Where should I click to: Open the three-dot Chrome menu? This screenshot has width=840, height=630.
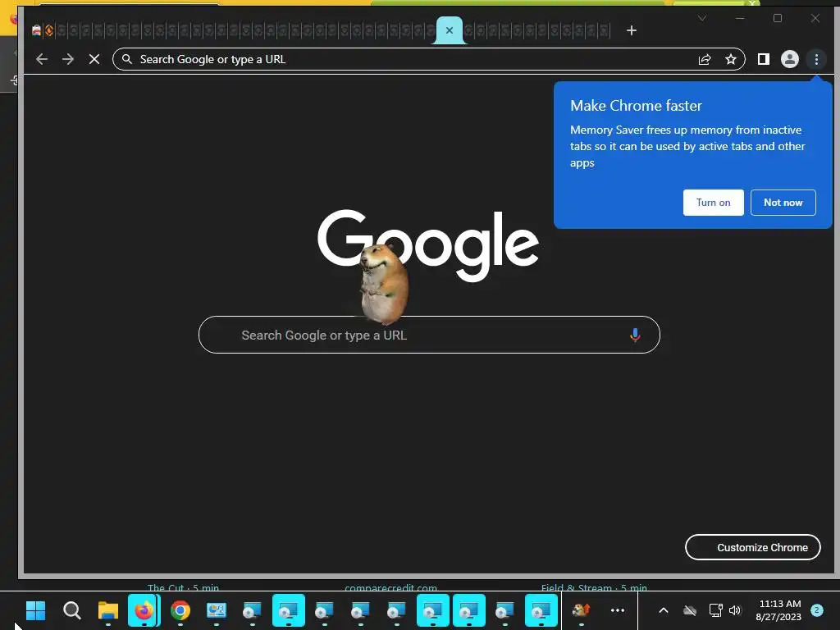click(x=816, y=59)
